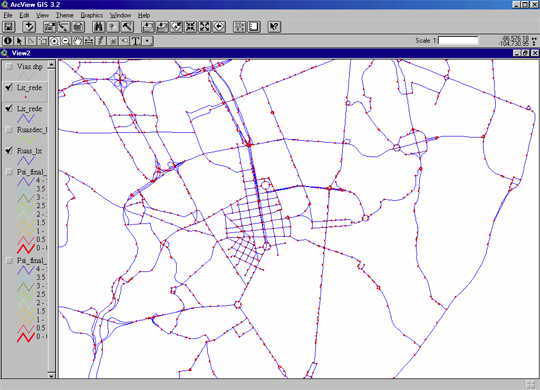Open the Window menu
540x390 pixels.
click(120, 15)
